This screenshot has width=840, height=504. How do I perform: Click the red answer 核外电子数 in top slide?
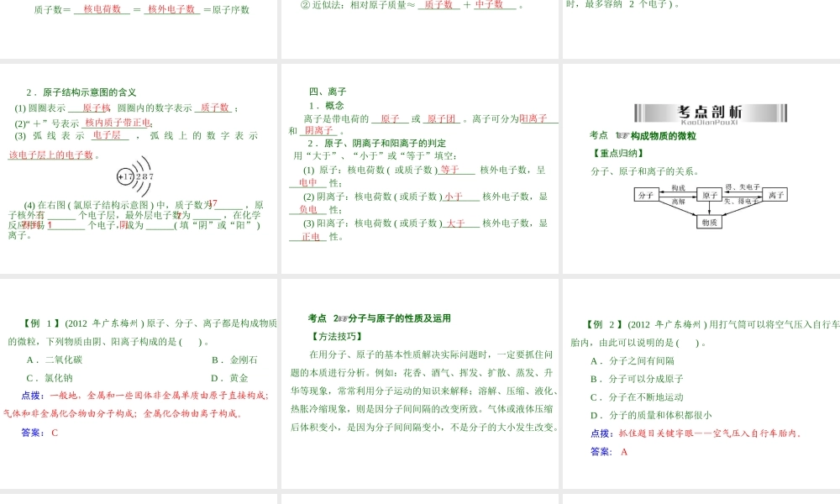click(x=171, y=9)
